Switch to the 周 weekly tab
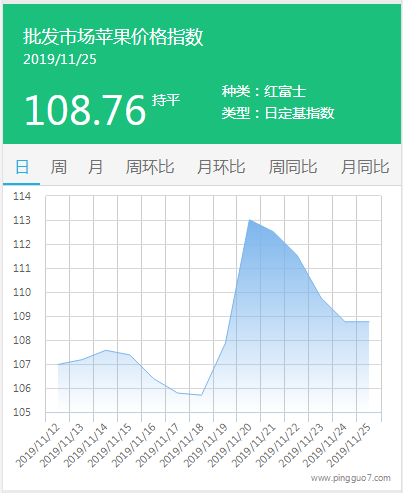The height and width of the screenshot is (493, 403). (x=59, y=167)
